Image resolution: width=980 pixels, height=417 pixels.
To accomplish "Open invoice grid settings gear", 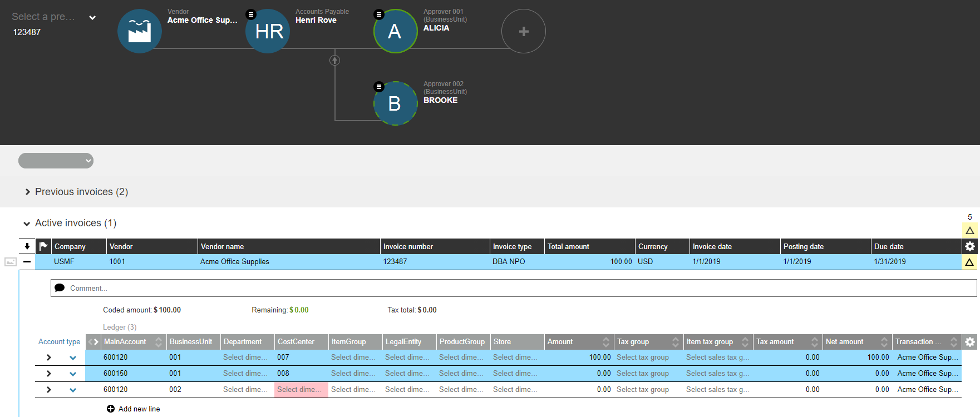I will point(970,246).
